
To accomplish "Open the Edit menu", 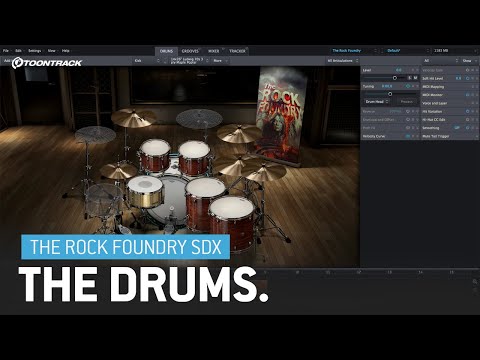I will [18, 51].
